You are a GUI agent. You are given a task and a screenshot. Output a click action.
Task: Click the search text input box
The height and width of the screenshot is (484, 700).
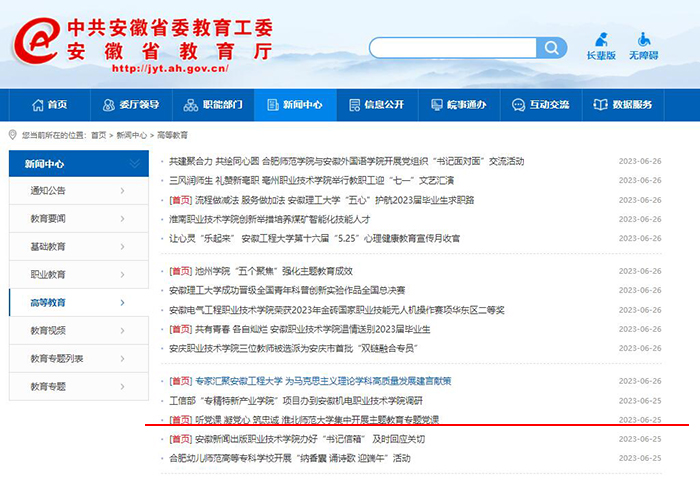pyautogui.click(x=452, y=48)
